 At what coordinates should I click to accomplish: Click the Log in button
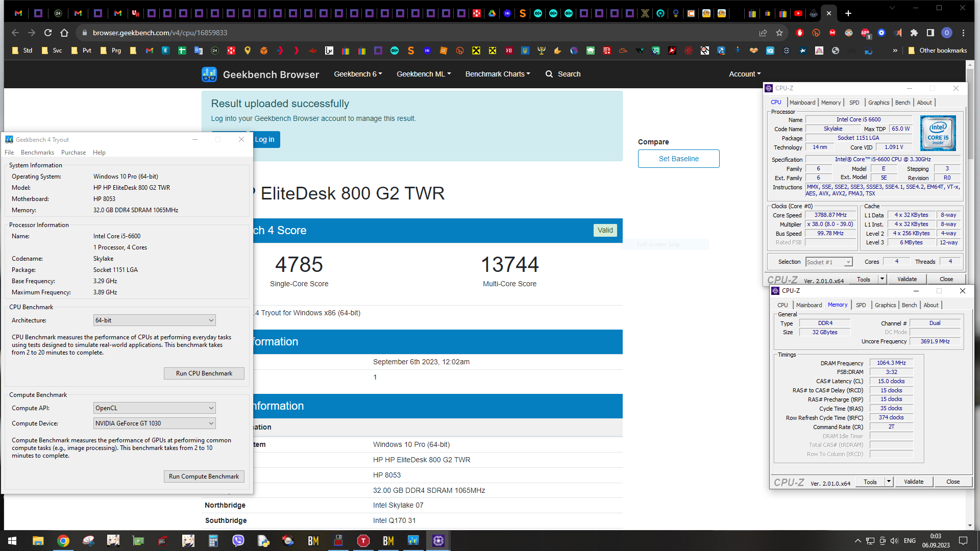[265, 139]
